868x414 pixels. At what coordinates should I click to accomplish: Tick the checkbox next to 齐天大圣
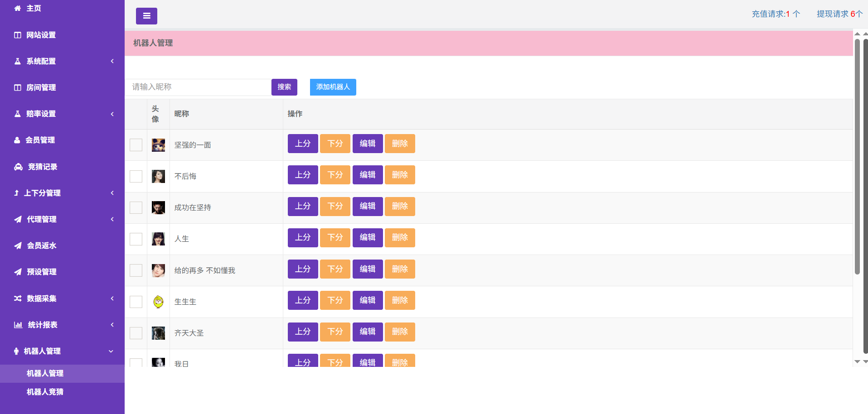click(136, 333)
